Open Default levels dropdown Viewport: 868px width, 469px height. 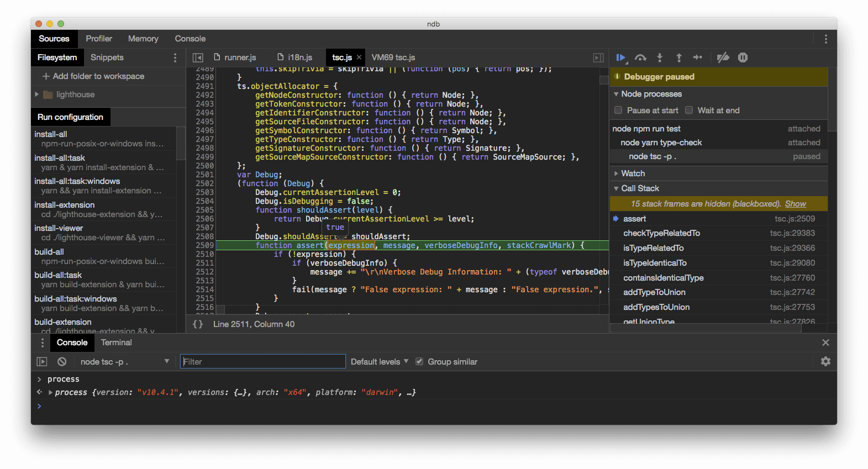click(x=380, y=362)
